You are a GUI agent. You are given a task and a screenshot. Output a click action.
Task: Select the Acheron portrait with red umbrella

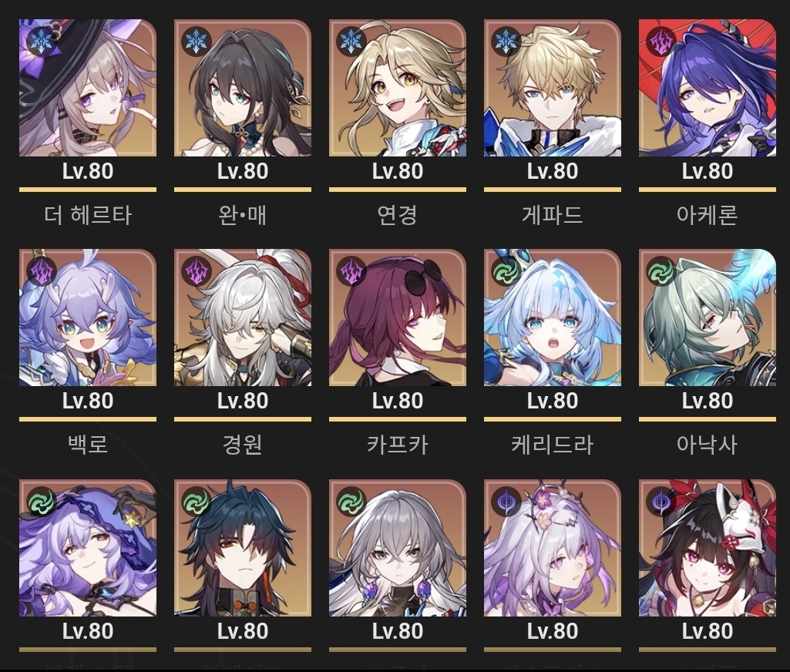(708, 88)
